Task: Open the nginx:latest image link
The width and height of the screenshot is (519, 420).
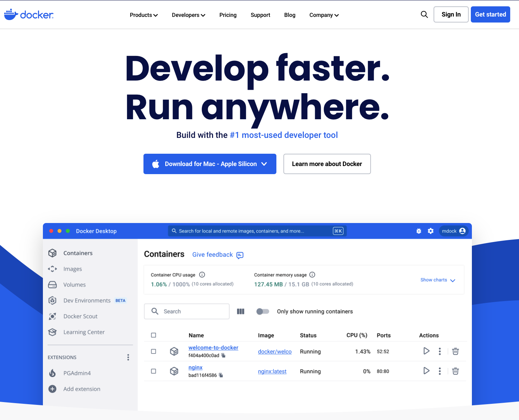Action: (272, 371)
